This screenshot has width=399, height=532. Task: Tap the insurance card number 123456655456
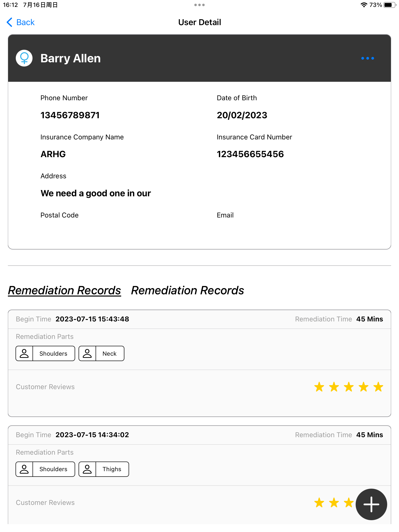click(250, 154)
